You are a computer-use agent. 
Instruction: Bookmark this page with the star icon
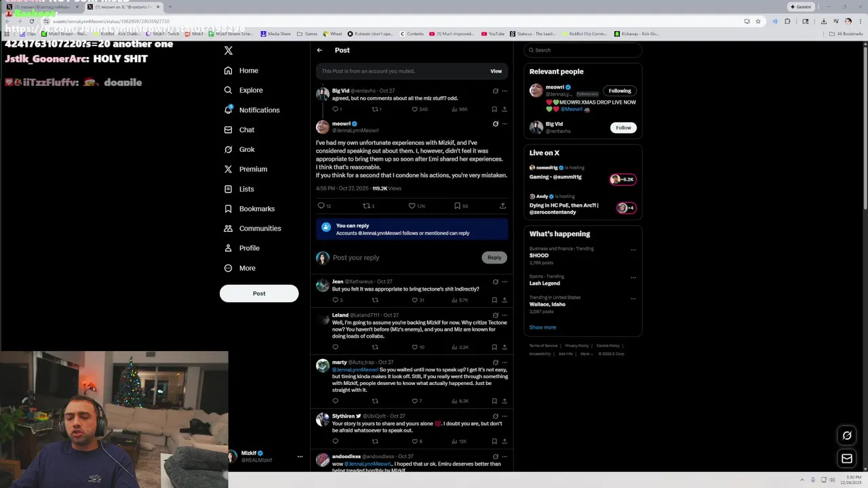758,21
